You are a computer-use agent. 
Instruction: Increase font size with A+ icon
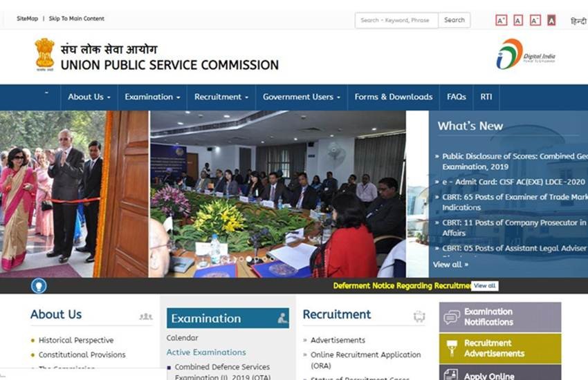501,20
